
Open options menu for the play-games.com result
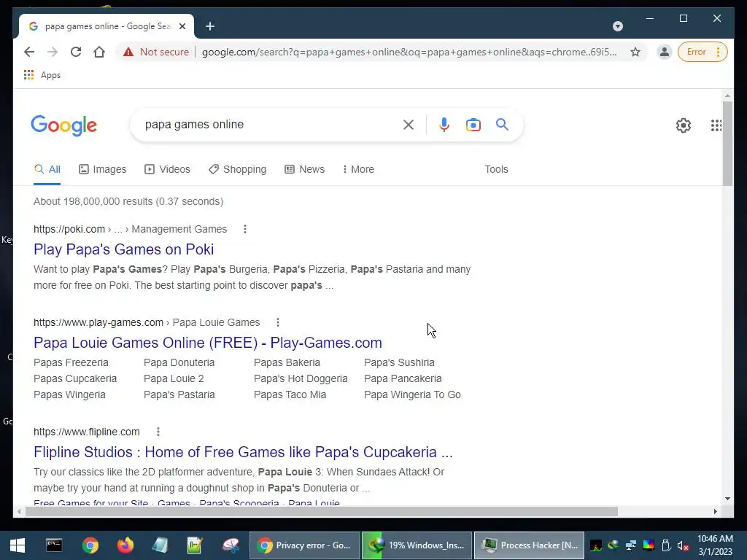pyautogui.click(x=278, y=322)
